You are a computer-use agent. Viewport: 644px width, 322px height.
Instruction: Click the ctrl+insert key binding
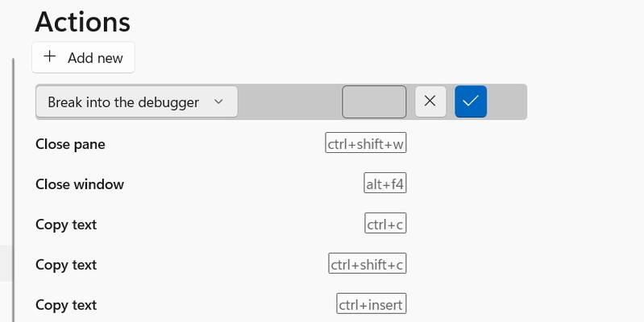371,305
